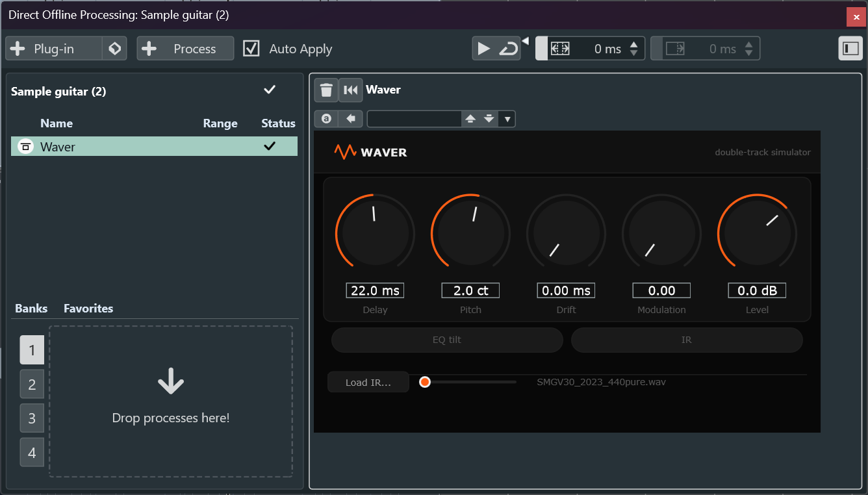Click the Name column header

(57, 123)
